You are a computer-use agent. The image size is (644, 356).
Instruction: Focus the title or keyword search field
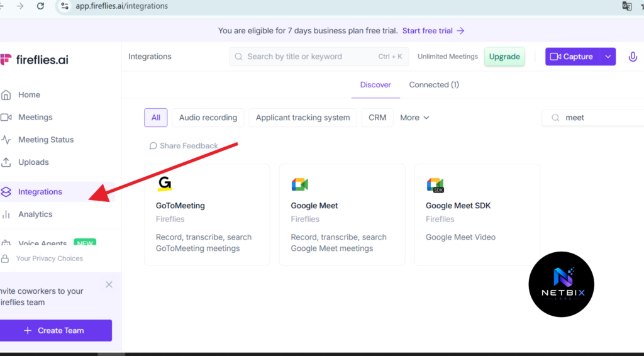click(319, 57)
